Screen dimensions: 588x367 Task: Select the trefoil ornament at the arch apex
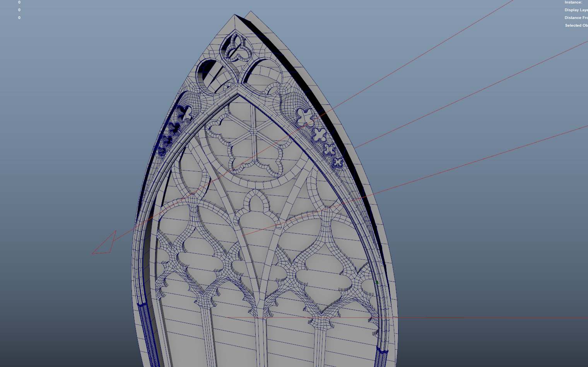tap(239, 48)
